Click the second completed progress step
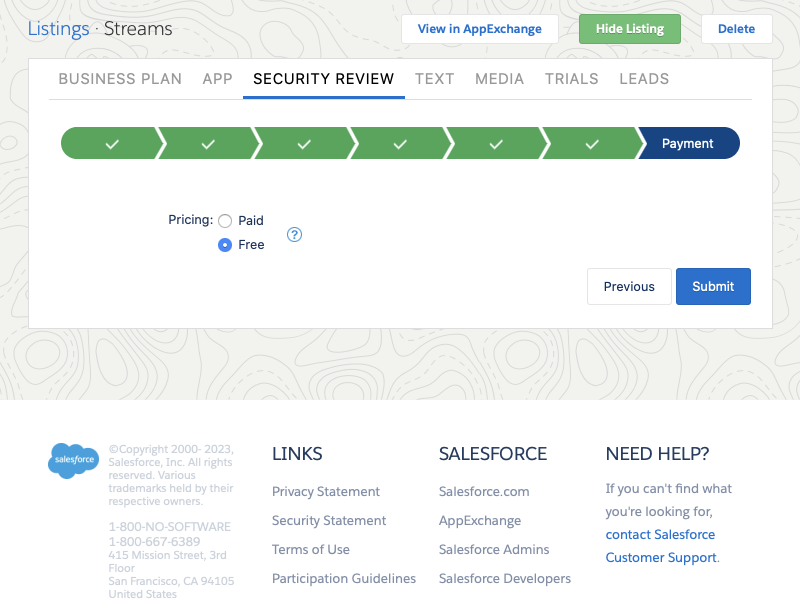The image size is (800, 600). pyautogui.click(x=208, y=143)
